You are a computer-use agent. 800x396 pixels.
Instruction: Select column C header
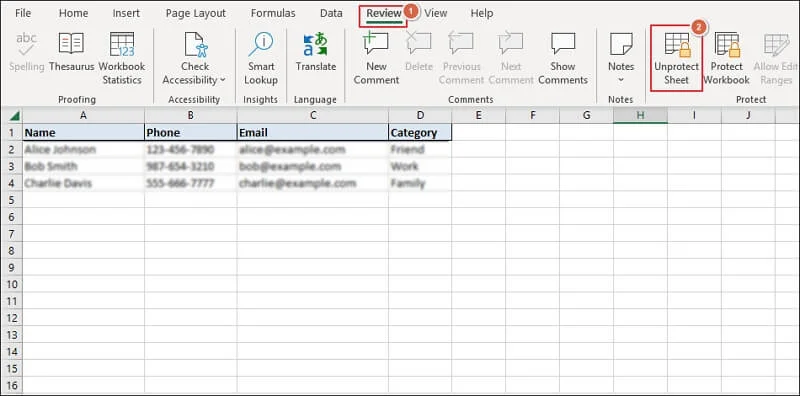313,116
